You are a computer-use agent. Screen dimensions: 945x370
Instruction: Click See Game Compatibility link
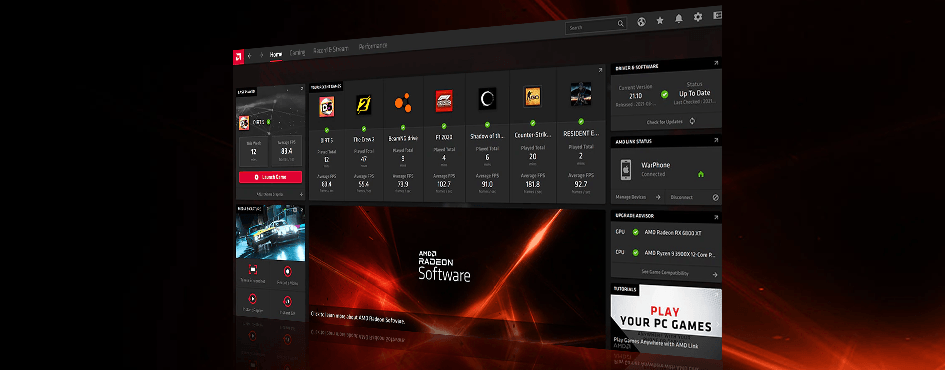666,273
